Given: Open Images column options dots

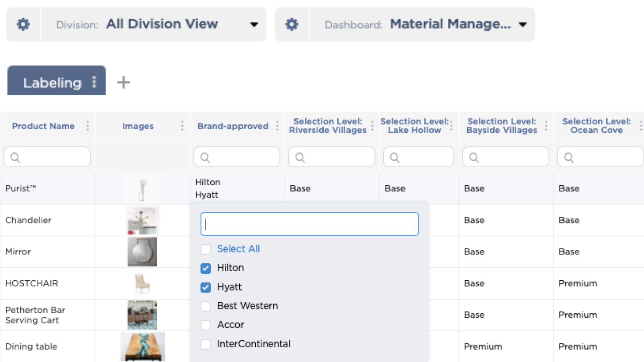Looking at the screenshot, I should (x=182, y=126).
